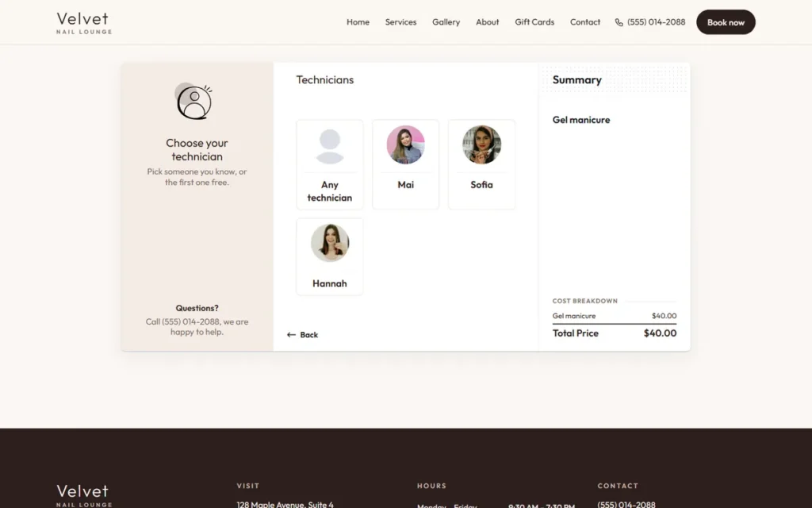Click the Pick someone you know subtitle
The width and height of the screenshot is (812, 508).
coord(197,177)
